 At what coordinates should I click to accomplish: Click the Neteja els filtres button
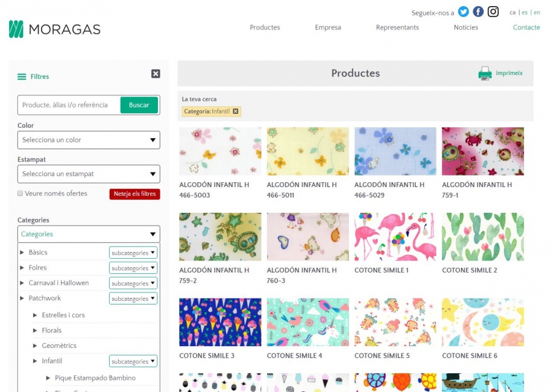[135, 194]
